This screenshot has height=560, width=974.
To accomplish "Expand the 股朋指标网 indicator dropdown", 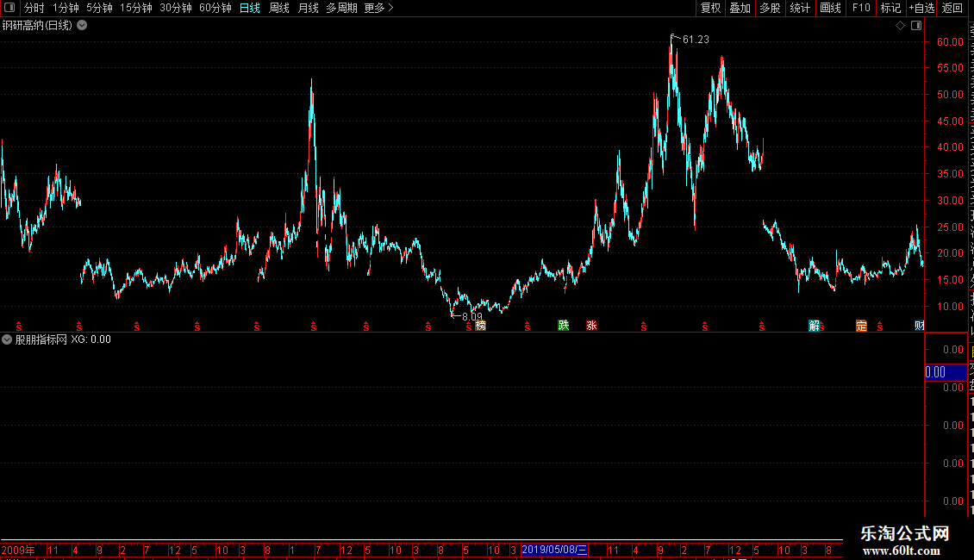I will (x=7, y=339).
